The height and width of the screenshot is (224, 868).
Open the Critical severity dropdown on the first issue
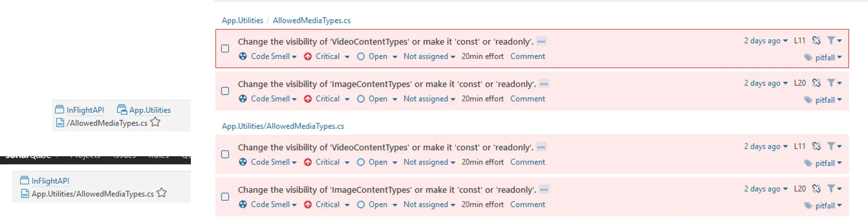click(x=326, y=56)
